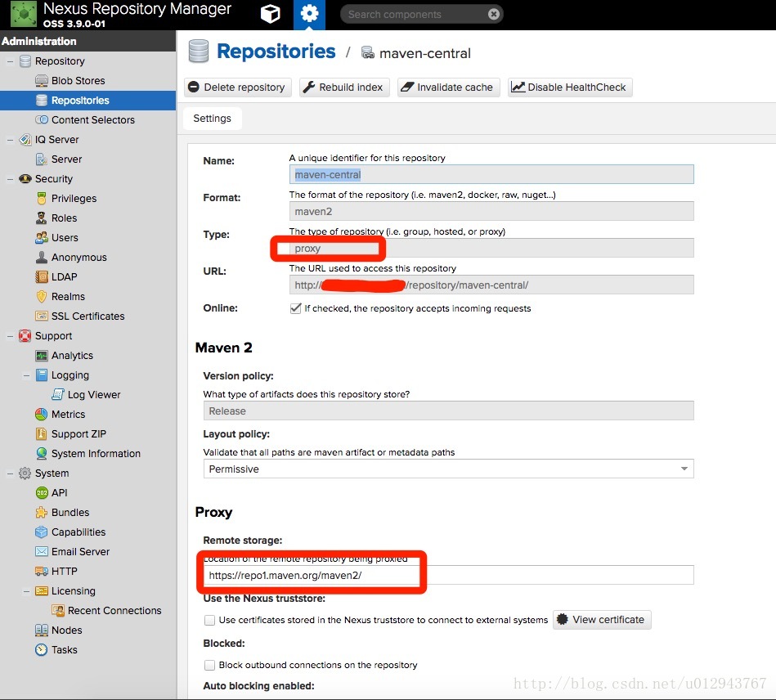Click Disable HealthCheck button
This screenshot has width=776, height=700.
pos(570,87)
